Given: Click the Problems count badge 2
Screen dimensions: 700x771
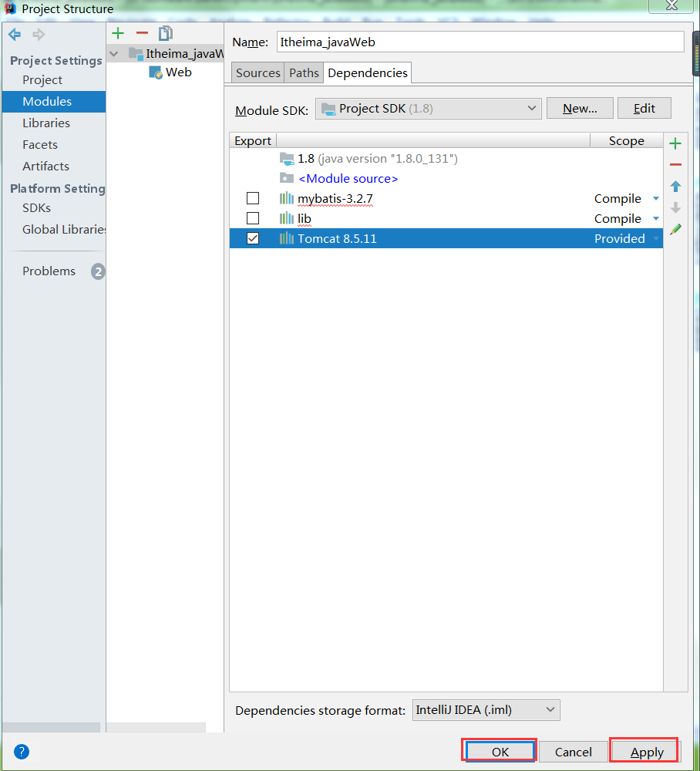Looking at the screenshot, I should [x=98, y=271].
